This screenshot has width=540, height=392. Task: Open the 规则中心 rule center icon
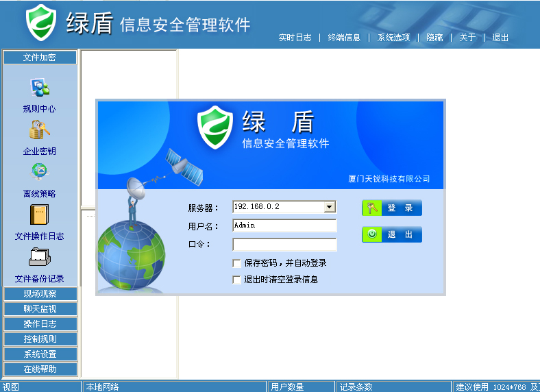pyautogui.click(x=40, y=88)
